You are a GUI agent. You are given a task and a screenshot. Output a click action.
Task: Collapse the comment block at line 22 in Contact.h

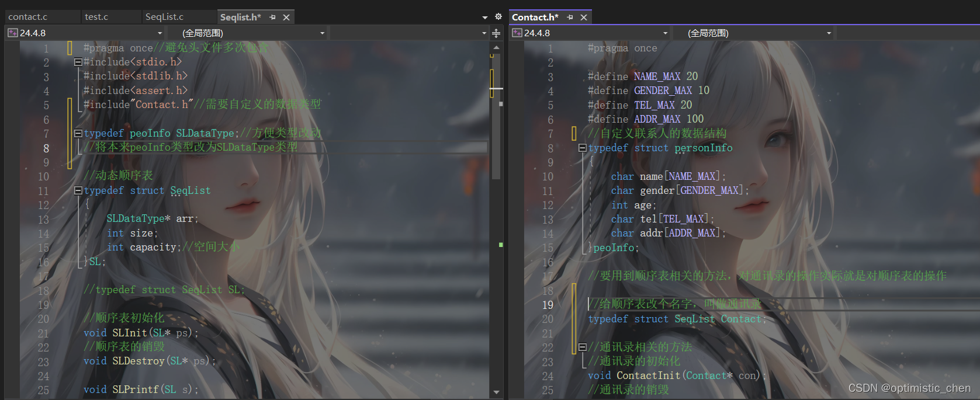point(582,347)
